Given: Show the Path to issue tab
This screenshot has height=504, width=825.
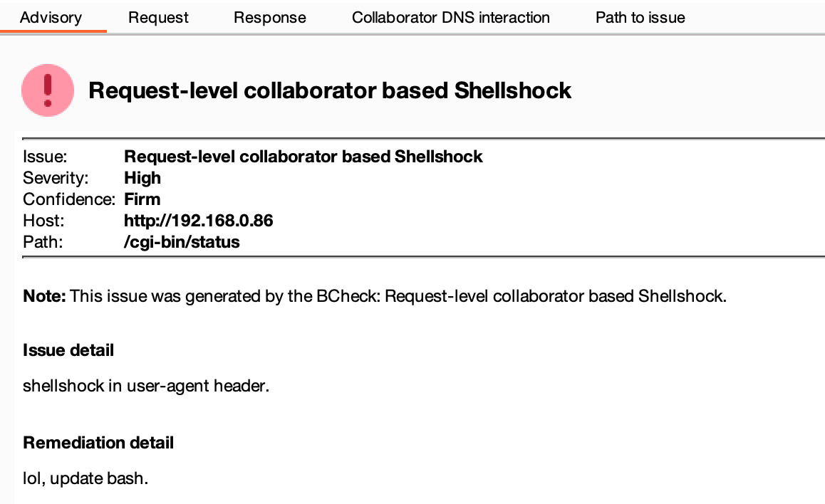Looking at the screenshot, I should point(640,18).
